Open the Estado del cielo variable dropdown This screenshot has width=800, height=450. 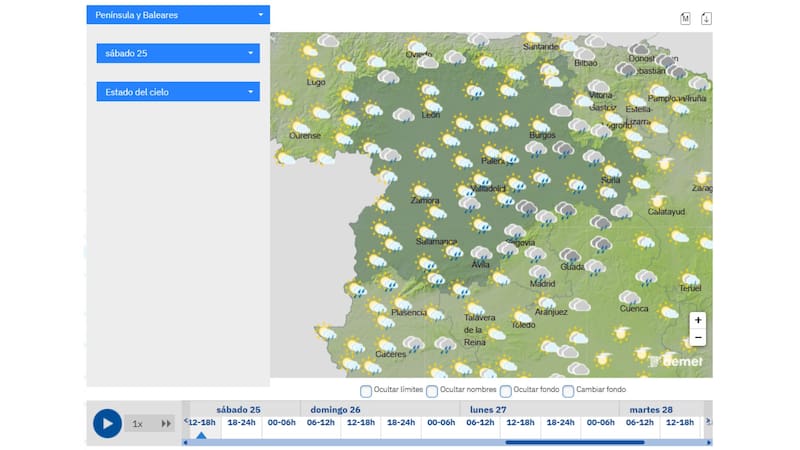[178, 92]
